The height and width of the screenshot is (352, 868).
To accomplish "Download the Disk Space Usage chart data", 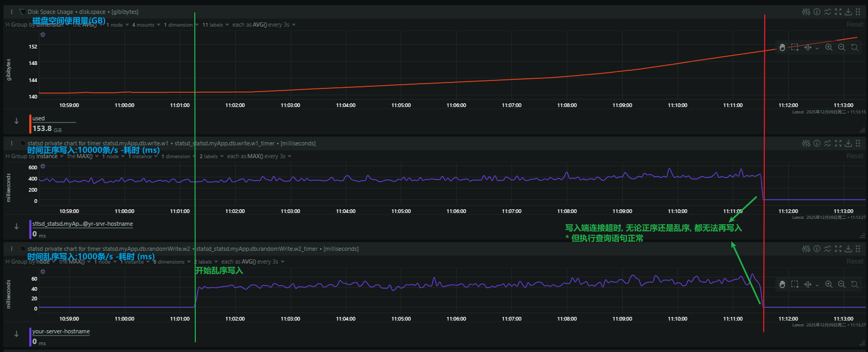I will tap(848, 12).
